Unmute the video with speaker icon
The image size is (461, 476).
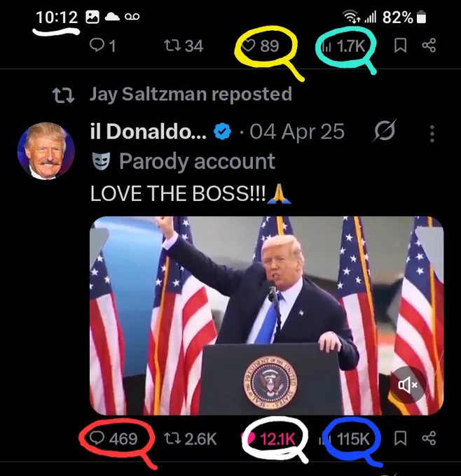(407, 385)
